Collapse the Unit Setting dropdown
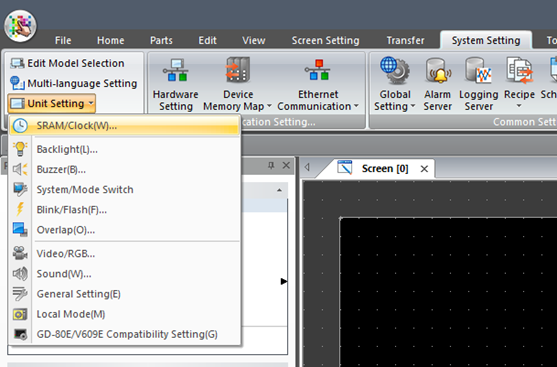The width and height of the screenshot is (557, 367). (x=52, y=103)
